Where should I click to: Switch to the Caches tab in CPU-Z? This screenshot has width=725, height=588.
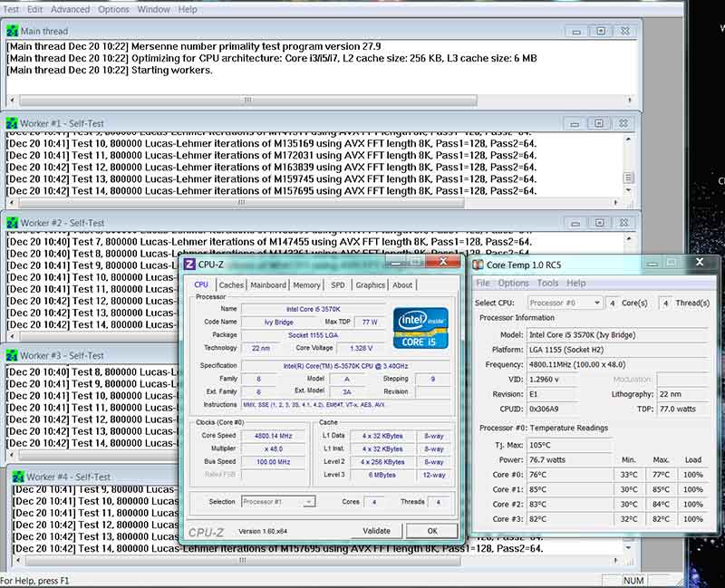pos(231,285)
